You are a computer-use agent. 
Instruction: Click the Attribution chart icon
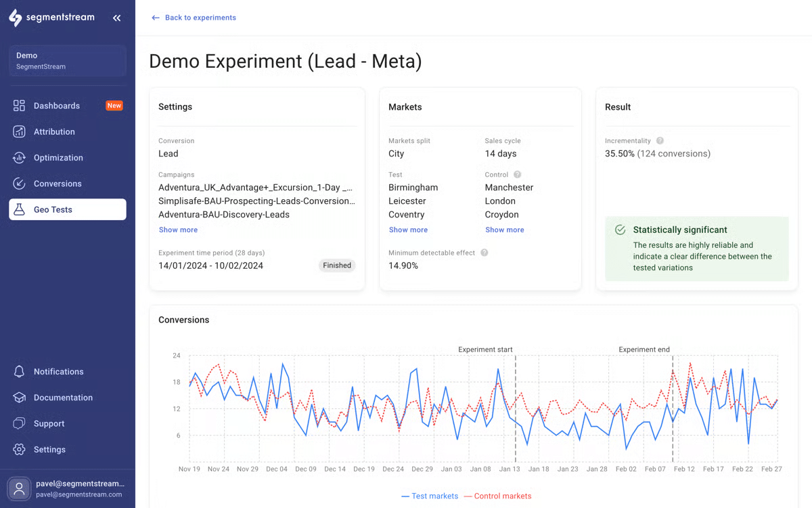click(x=19, y=131)
